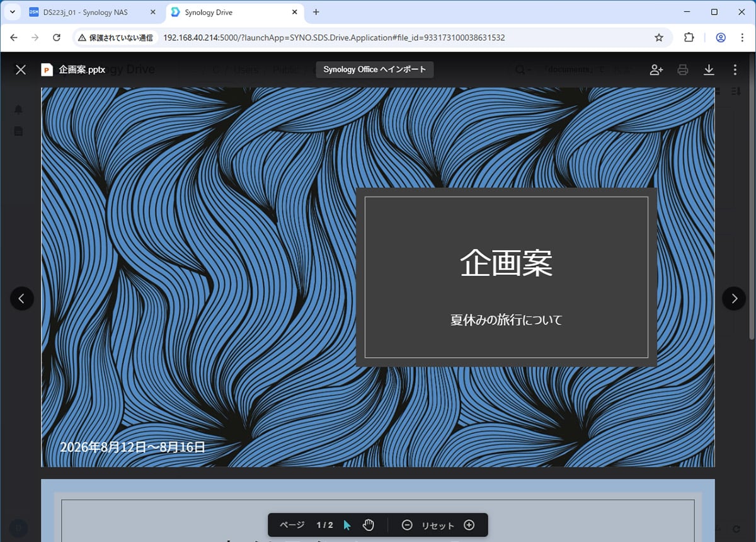
Task: Reset zoom with リセット button
Action: [x=438, y=526]
